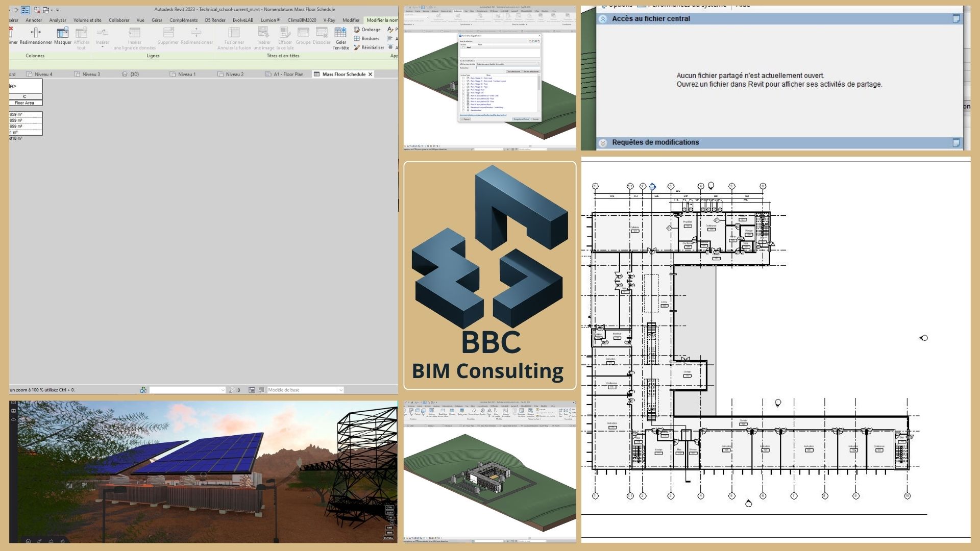
Task: Open the Annoter ribbon tab
Action: click(x=34, y=20)
